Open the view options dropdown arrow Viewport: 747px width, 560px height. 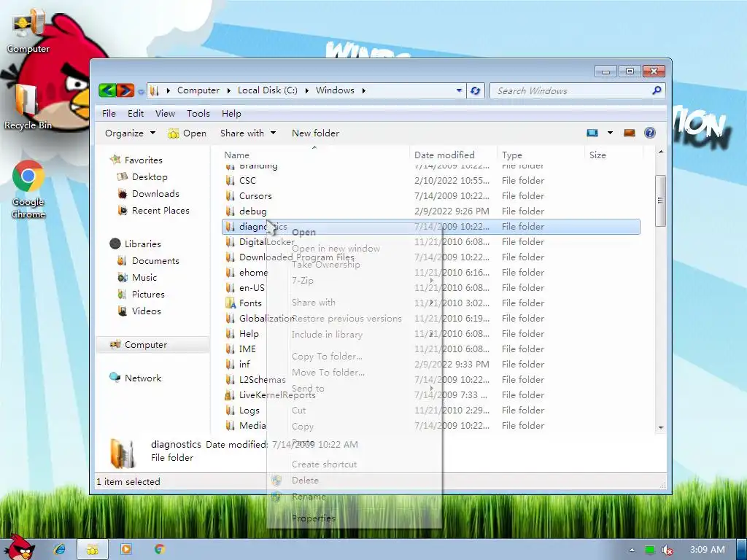pyautogui.click(x=610, y=133)
